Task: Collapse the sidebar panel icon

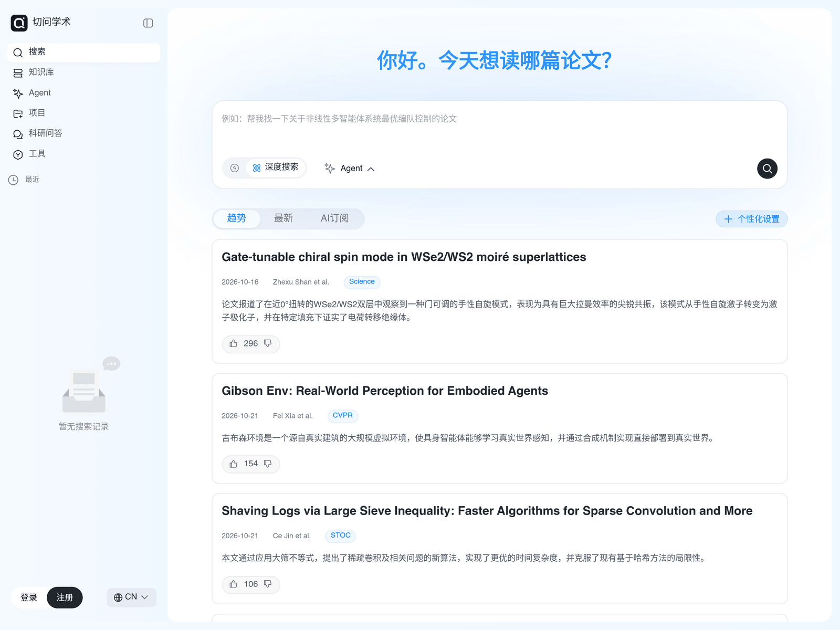Action: click(x=148, y=23)
